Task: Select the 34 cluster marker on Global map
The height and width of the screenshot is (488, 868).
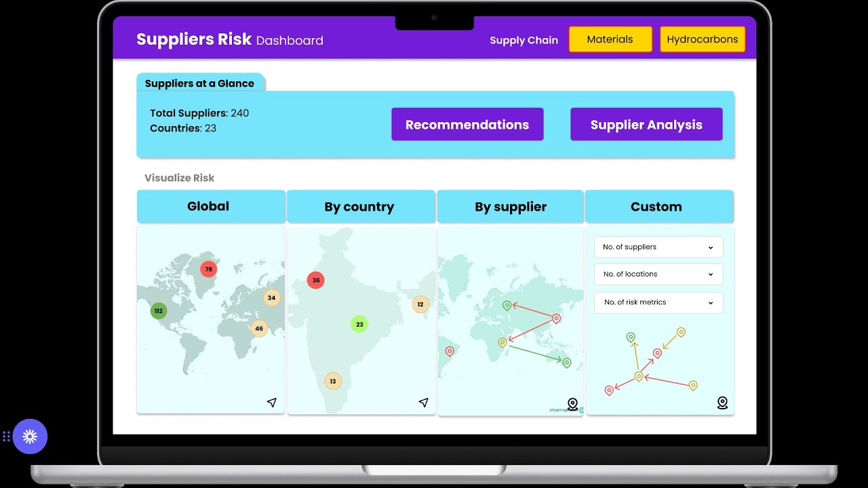Action: coord(271,298)
